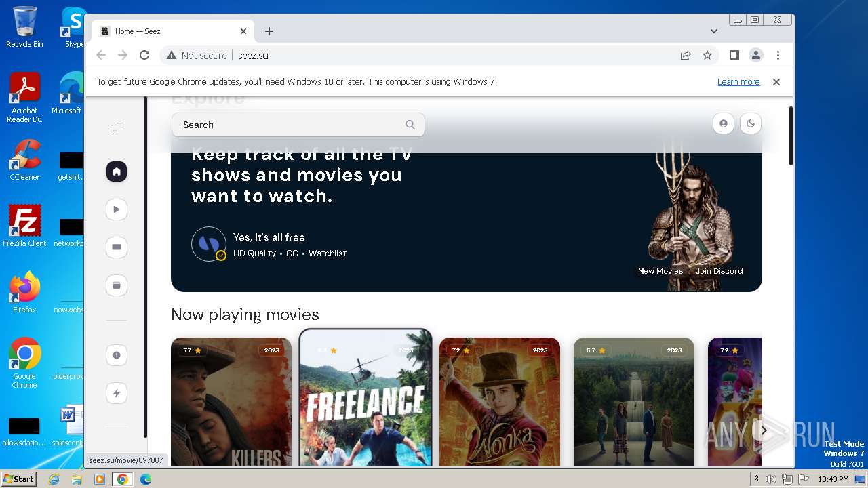
Task: Open CCleaner desktop shortcut
Action: click(24, 160)
